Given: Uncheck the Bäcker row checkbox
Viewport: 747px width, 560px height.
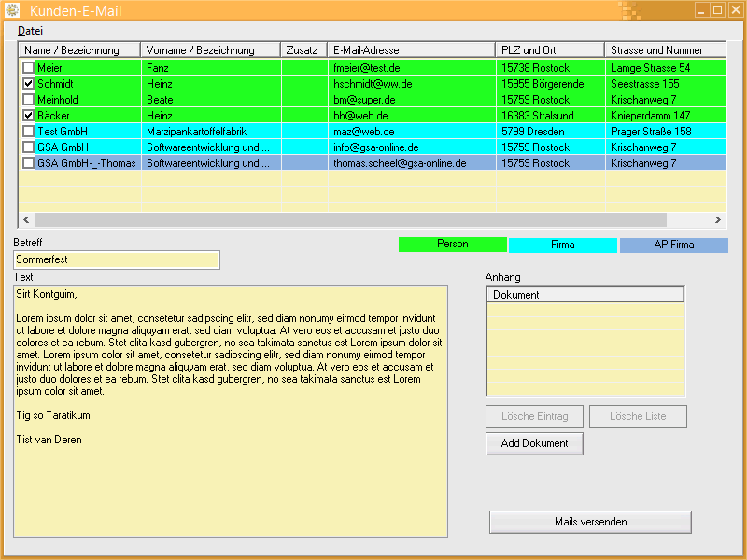Looking at the screenshot, I should (28, 116).
